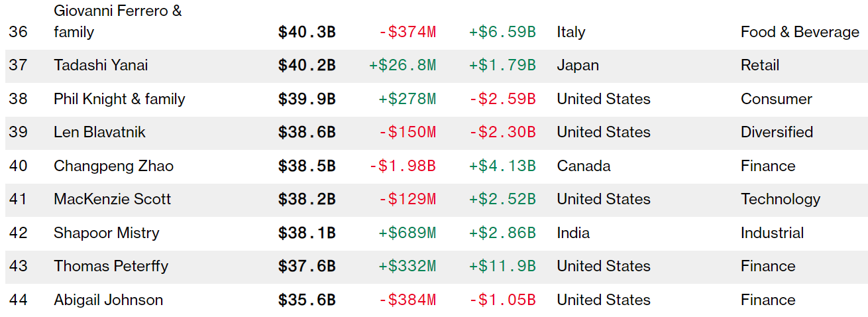Click the Food & Beverage industry label

pyautogui.click(x=800, y=32)
